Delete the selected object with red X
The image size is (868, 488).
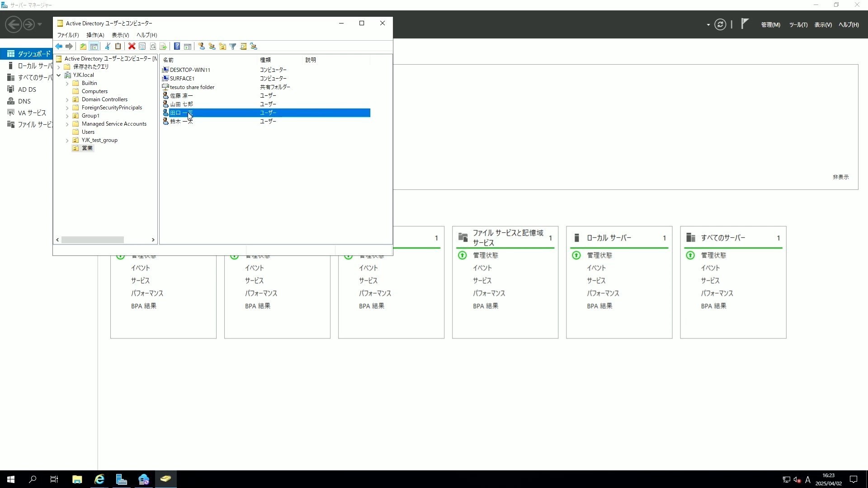click(132, 47)
